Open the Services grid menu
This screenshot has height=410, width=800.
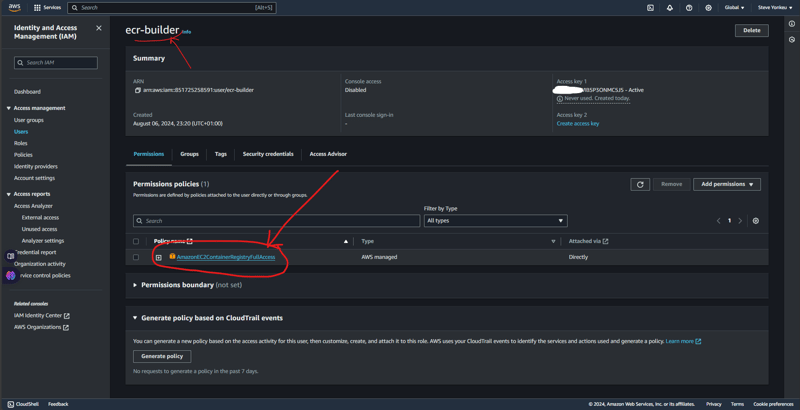point(47,8)
